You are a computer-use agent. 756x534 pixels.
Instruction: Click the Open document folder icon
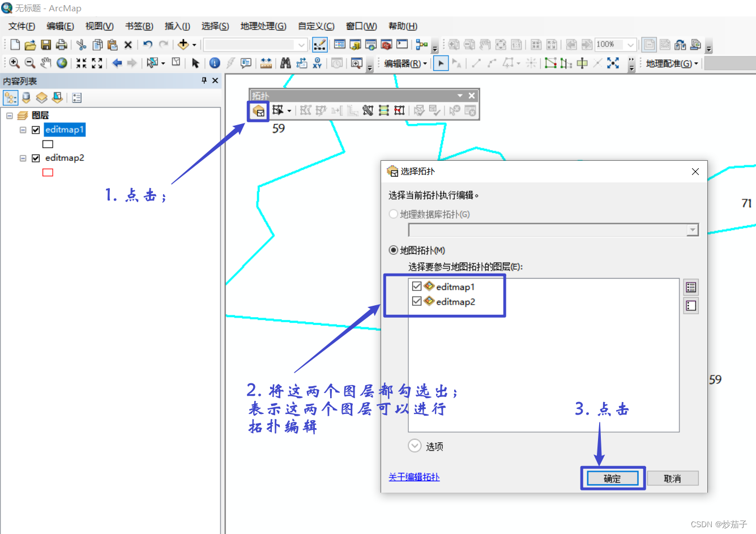tap(30, 45)
